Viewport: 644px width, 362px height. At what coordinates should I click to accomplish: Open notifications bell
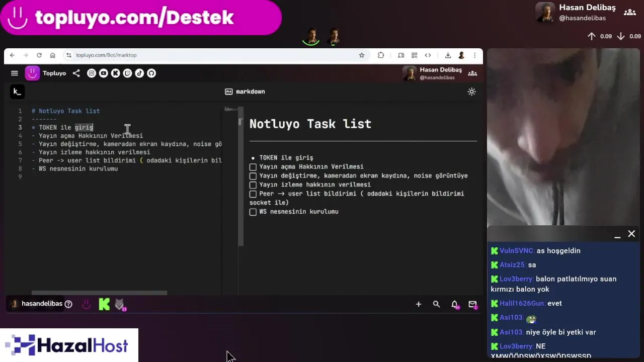455,304
